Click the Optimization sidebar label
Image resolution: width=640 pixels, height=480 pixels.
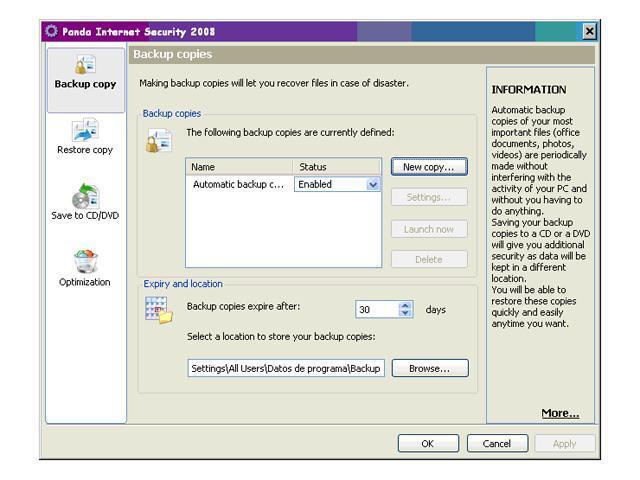tap(85, 282)
